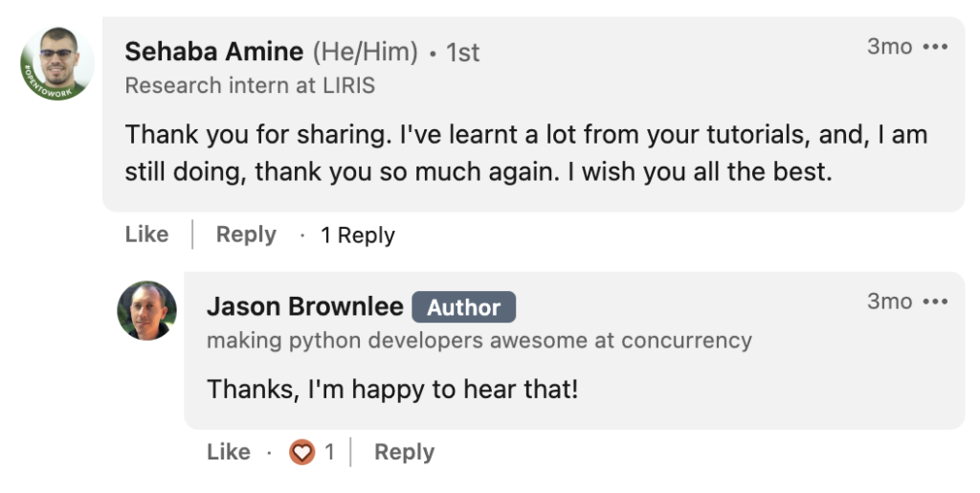Image resolution: width=980 pixels, height=493 pixels.
Task: Click the Author badge next to Jason Brownlee
Action: [463, 307]
